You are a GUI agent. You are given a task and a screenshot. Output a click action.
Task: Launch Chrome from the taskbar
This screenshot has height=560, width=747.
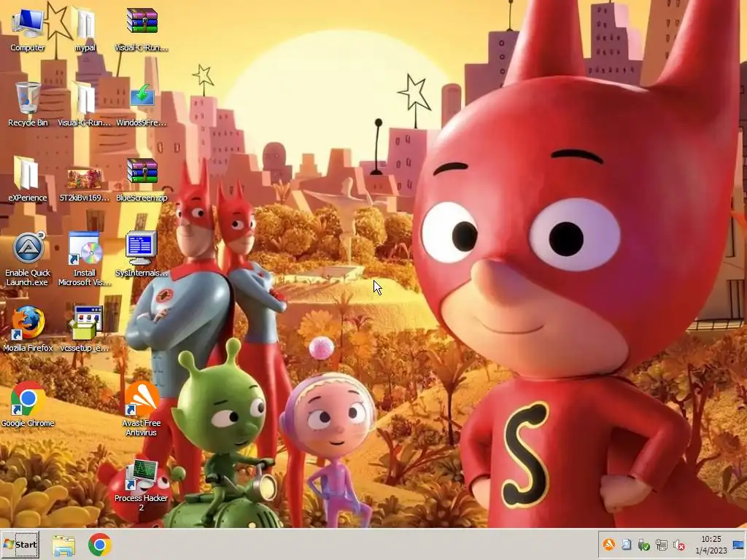pyautogui.click(x=99, y=545)
